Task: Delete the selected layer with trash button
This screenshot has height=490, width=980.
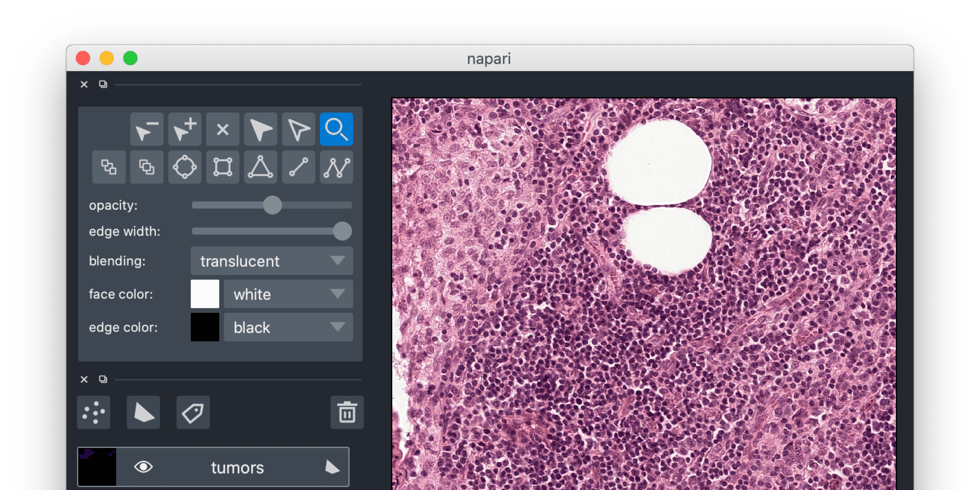Action: [347, 412]
